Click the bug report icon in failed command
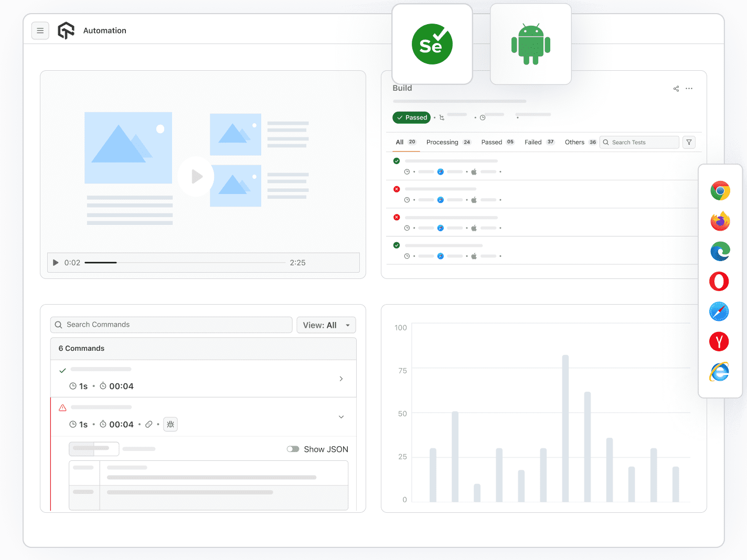The width and height of the screenshot is (747, 560). point(170,424)
